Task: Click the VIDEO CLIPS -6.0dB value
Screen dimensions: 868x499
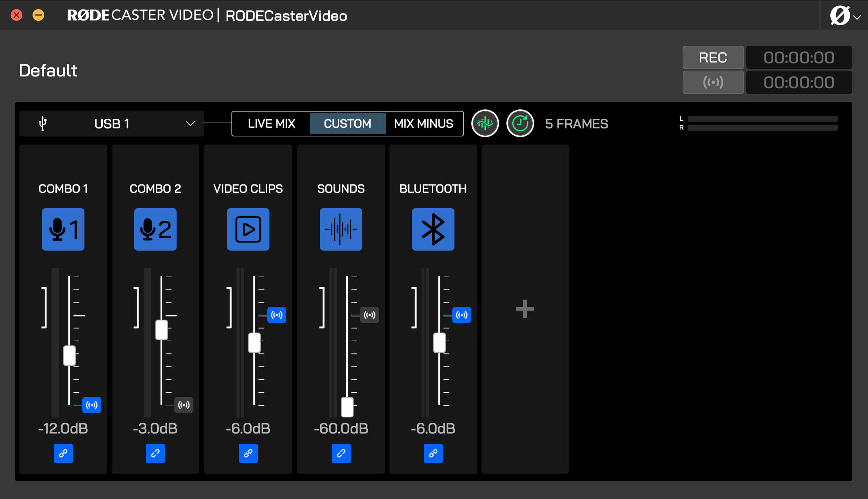Action: click(248, 428)
